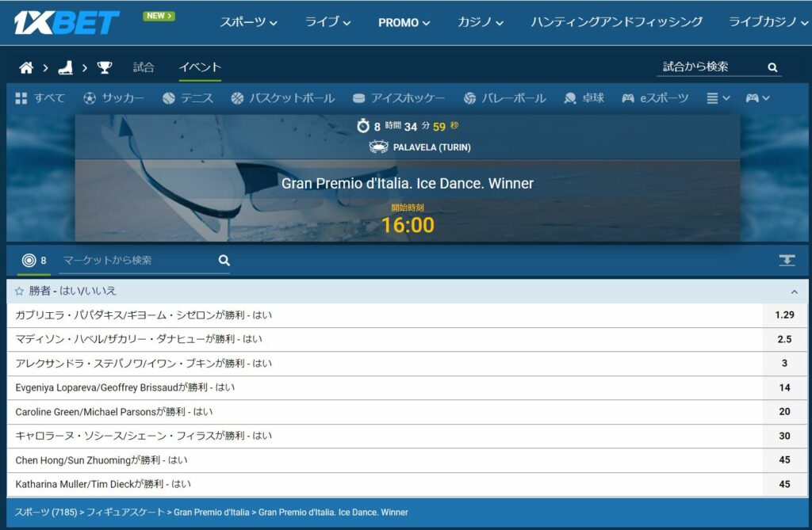Viewport: 812px width, 530px height.
Task: Collapse all markets using top-right icon
Action: coord(787,261)
